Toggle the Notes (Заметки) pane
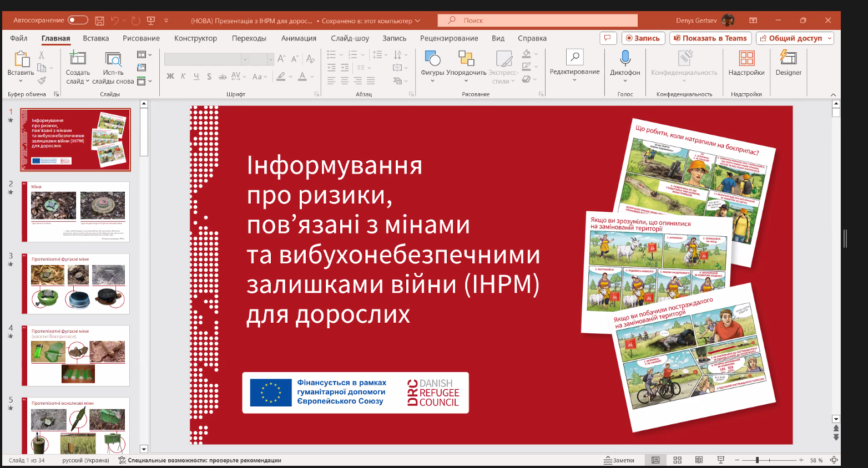 coord(619,460)
